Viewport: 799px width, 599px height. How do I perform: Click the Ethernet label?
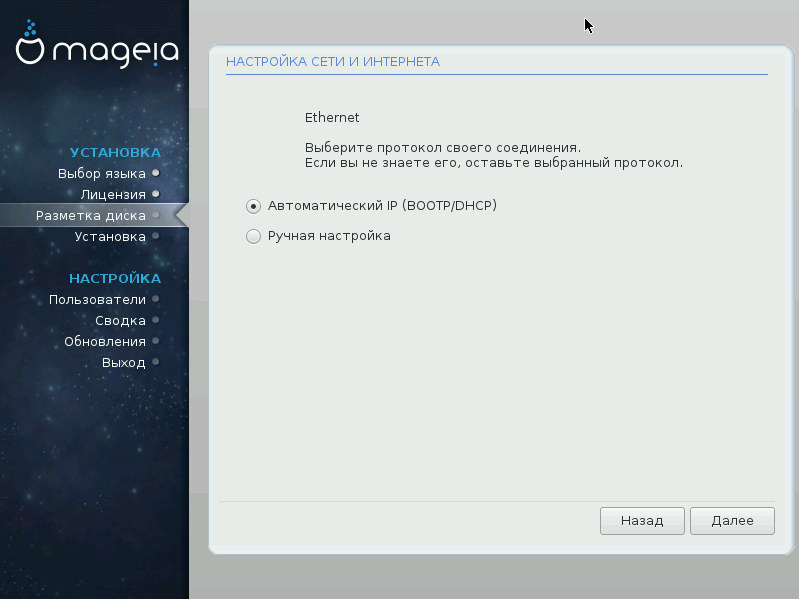click(x=332, y=117)
